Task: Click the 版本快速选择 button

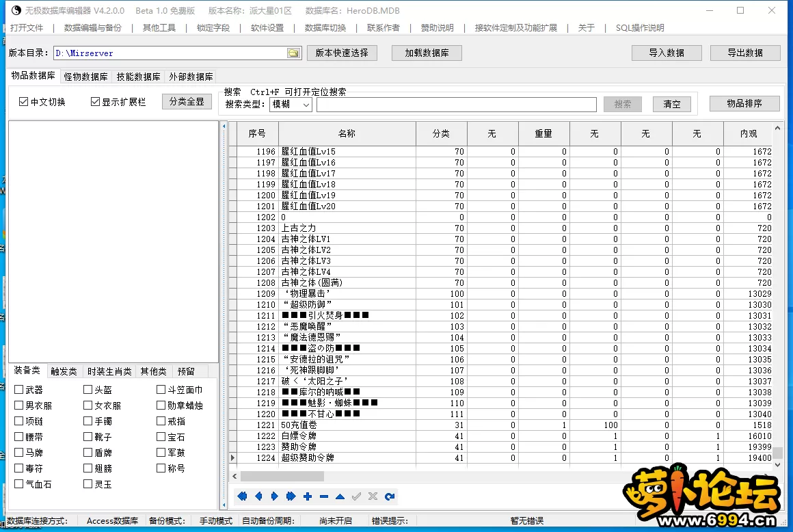Action: (342, 53)
